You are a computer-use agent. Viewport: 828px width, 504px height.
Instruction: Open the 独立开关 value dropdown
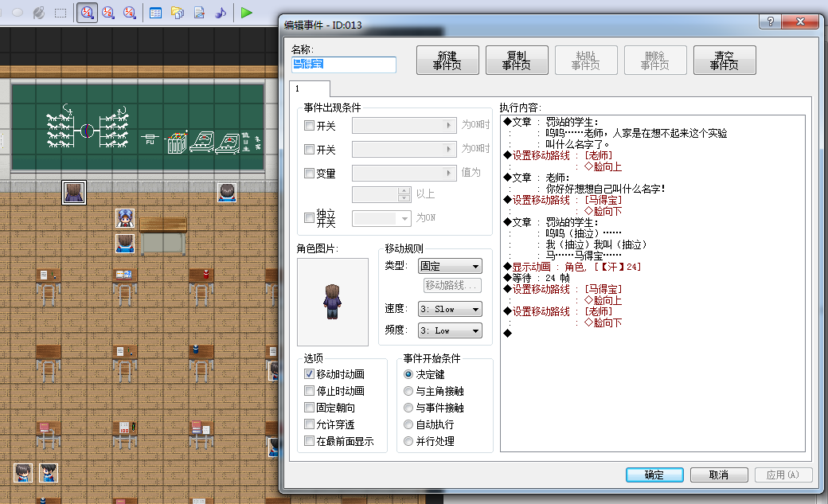[x=381, y=218]
